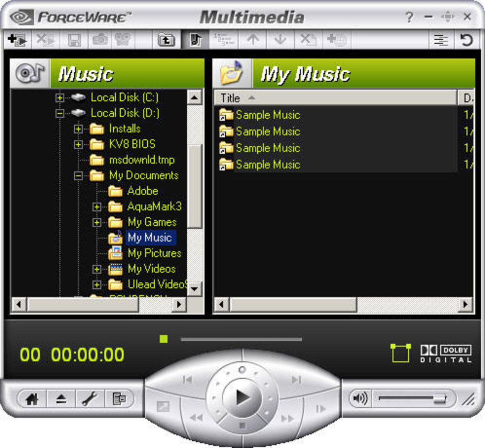Click the Music panel disc-and-note icon
Screen dimensions: 485x448
pos(30,73)
